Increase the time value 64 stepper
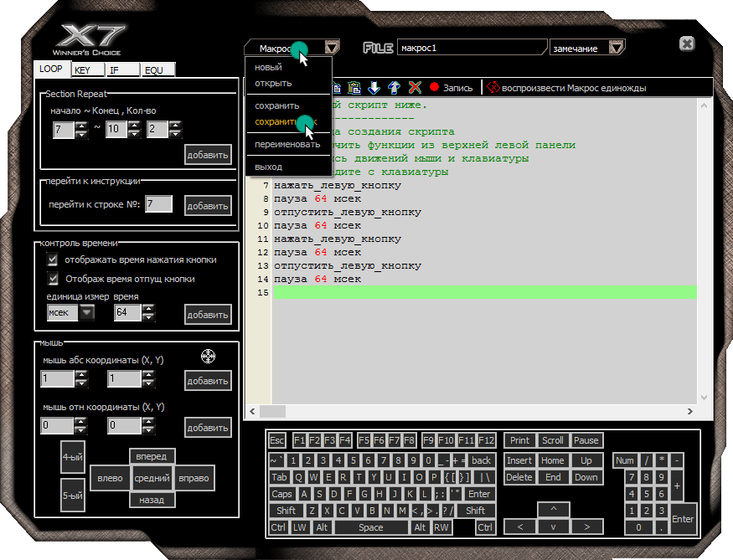 [148, 309]
